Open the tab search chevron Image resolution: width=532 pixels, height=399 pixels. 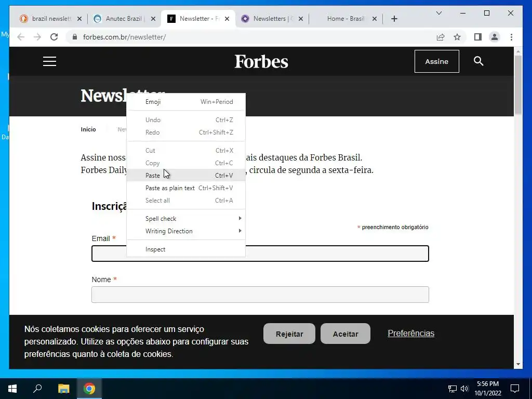(x=438, y=13)
